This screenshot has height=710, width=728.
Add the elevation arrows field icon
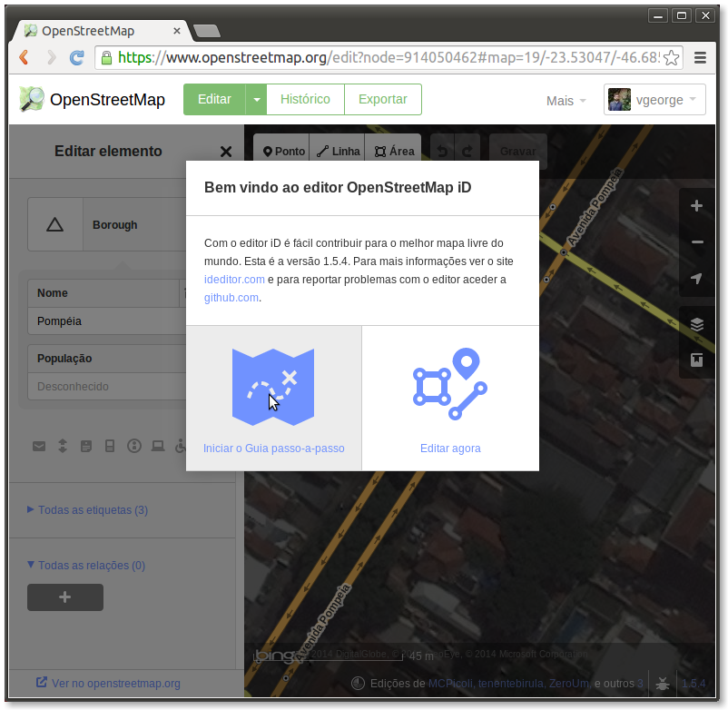click(x=63, y=446)
